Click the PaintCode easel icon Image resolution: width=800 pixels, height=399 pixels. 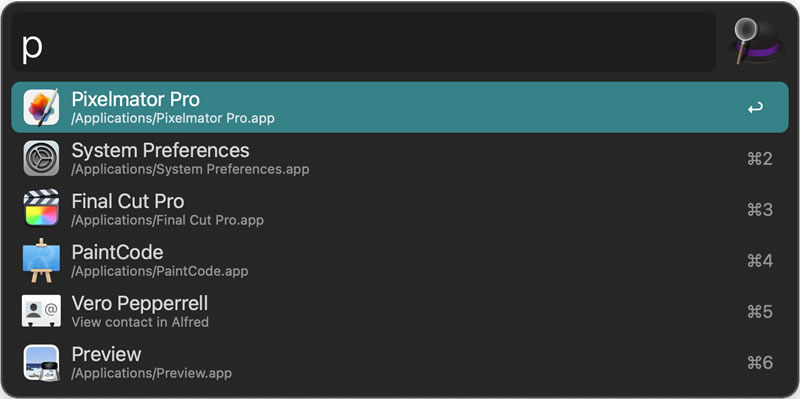tap(41, 260)
